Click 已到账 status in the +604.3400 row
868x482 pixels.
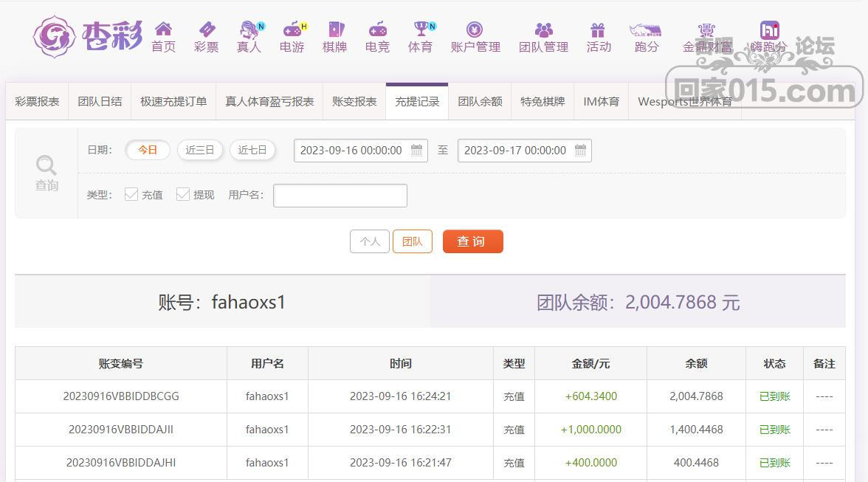774,396
